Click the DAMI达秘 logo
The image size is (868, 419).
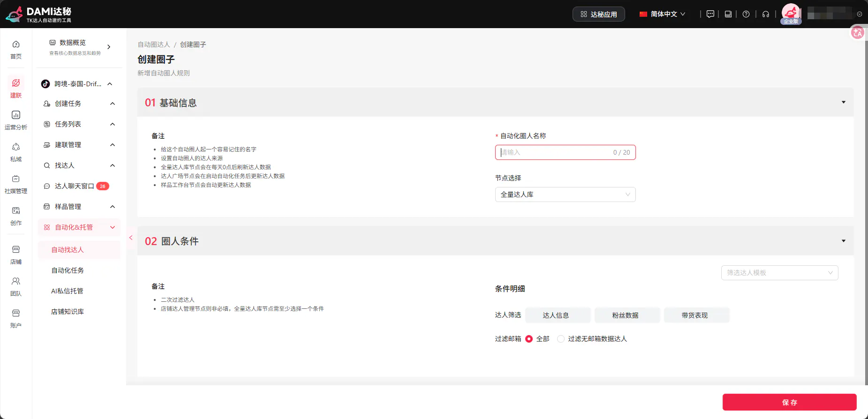(x=38, y=14)
